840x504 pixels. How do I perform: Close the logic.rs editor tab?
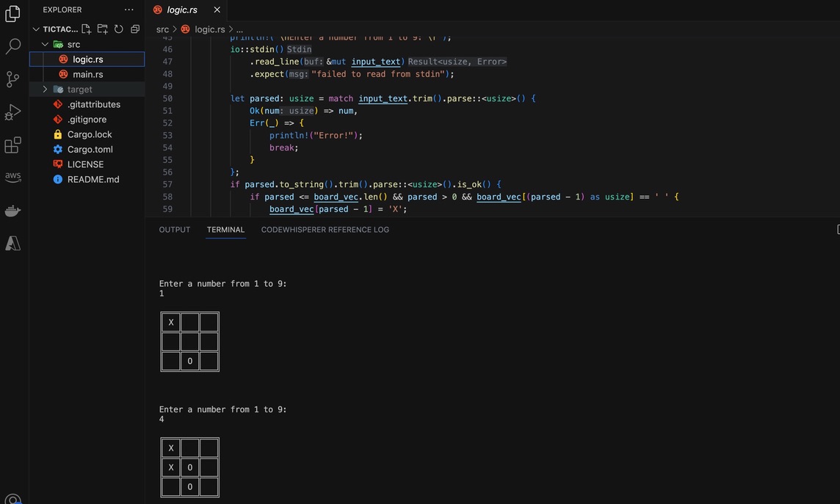[217, 10]
